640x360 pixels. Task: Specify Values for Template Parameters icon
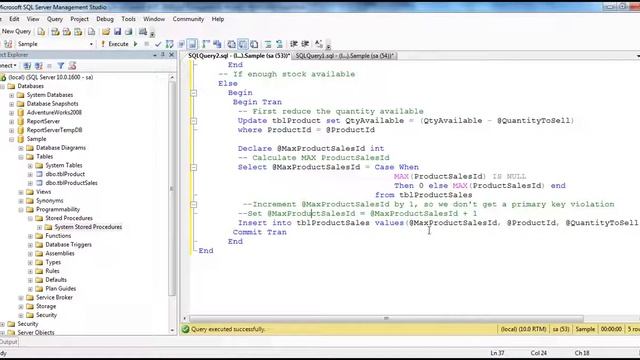[319, 44]
